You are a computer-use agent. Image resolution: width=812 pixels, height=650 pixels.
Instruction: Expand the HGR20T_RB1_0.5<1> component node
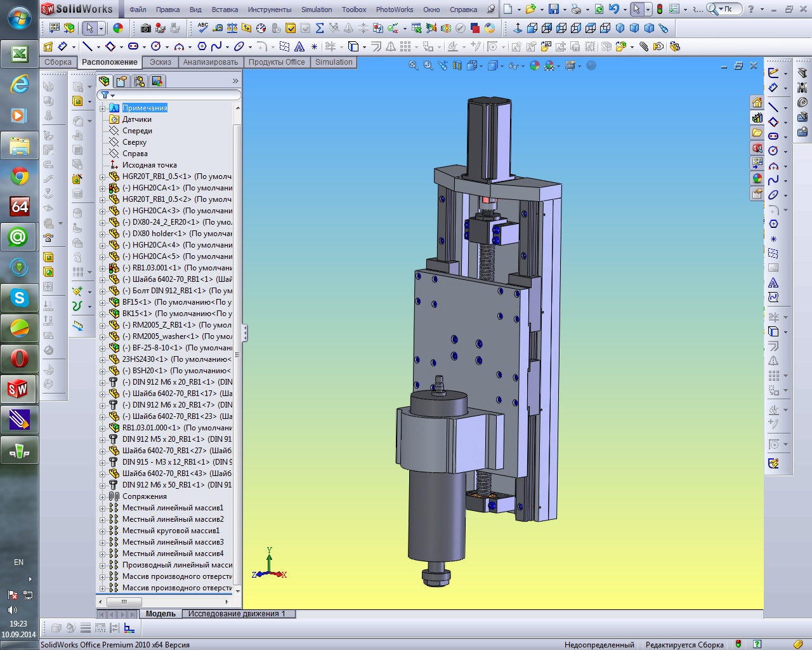pyautogui.click(x=103, y=176)
